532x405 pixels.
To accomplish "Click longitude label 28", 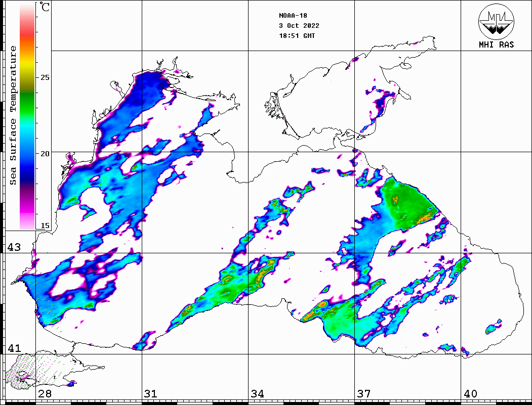I will [45, 393].
